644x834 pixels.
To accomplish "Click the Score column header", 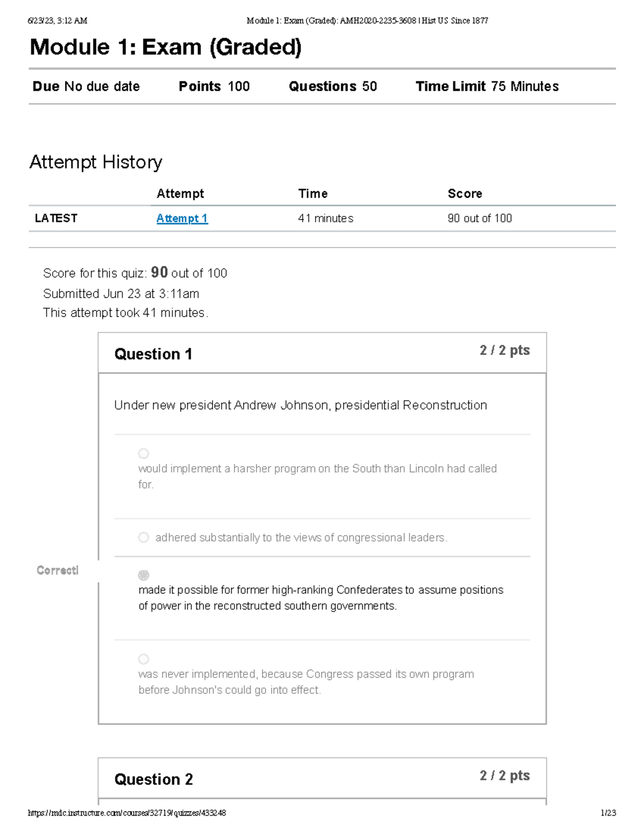I will (x=465, y=194).
